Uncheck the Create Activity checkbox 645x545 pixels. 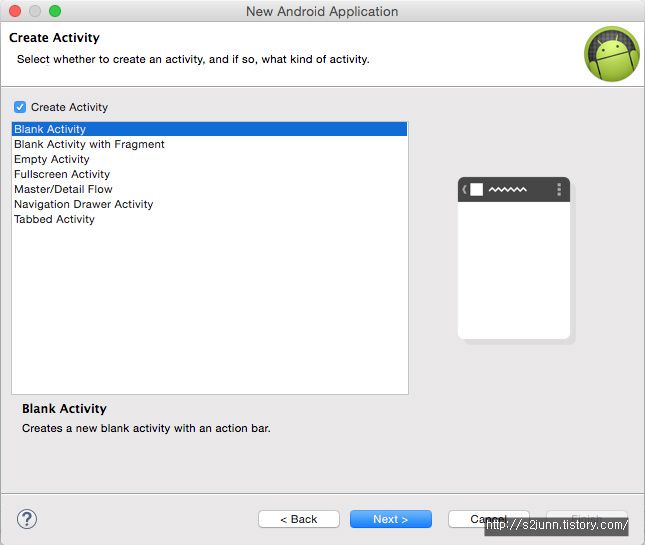20,107
